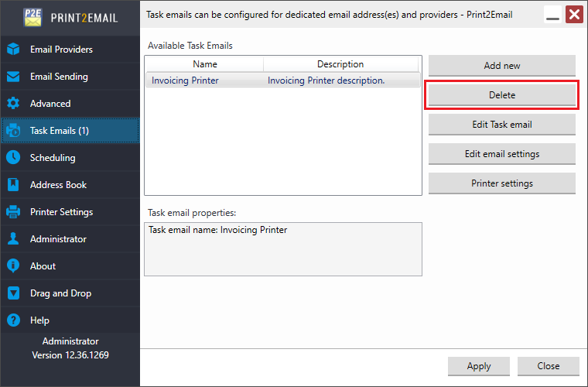Screen dimensions: 588x387
Task: Click the Address Book icon
Action: (13, 185)
